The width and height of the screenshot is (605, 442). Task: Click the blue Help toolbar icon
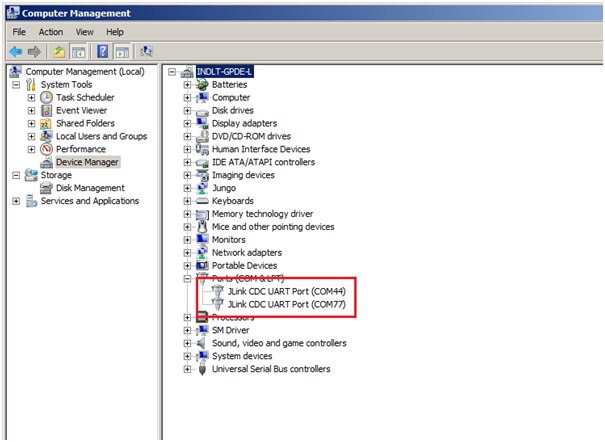[x=103, y=51]
